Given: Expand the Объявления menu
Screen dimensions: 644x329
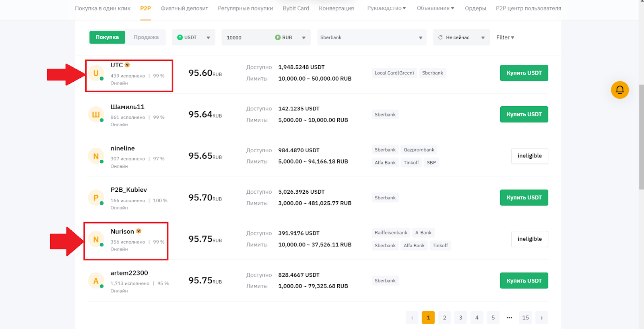Looking at the screenshot, I should pyautogui.click(x=436, y=8).
